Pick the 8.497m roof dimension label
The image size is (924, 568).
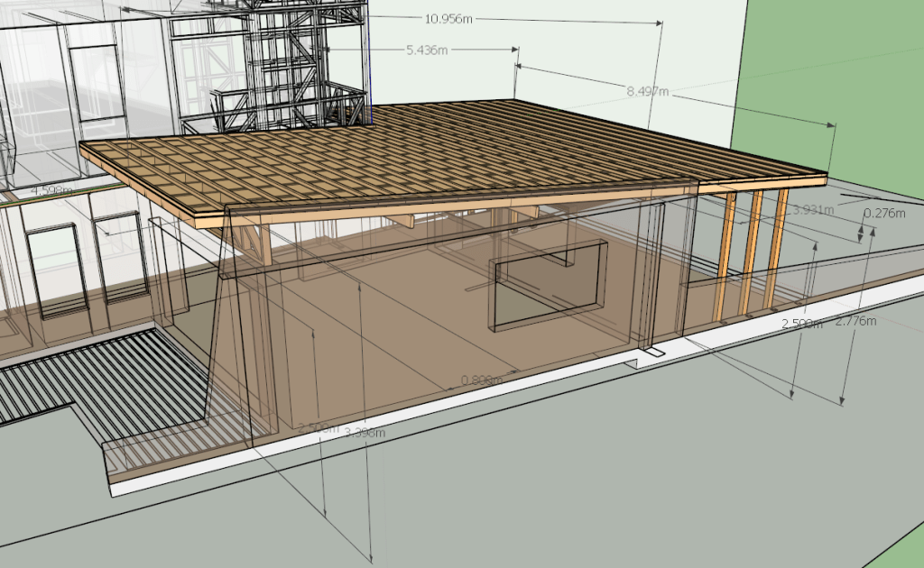(x=647, y=90)
